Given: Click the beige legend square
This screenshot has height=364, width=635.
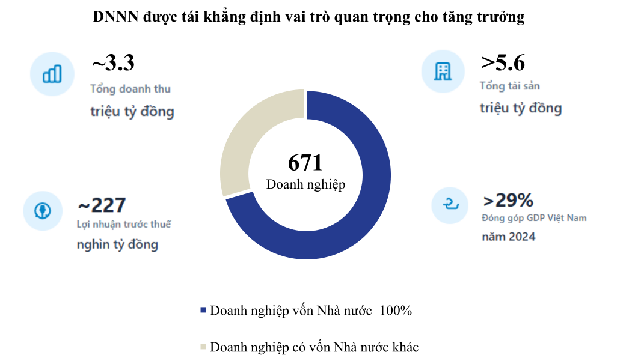Looking at the screenshot, I should [203, 347].
